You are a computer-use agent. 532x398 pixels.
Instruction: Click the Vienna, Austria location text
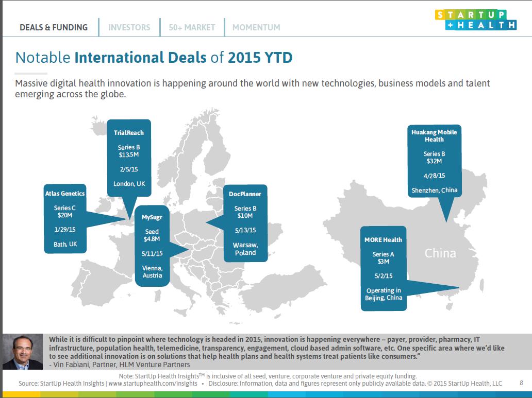[x=153, y=271]
